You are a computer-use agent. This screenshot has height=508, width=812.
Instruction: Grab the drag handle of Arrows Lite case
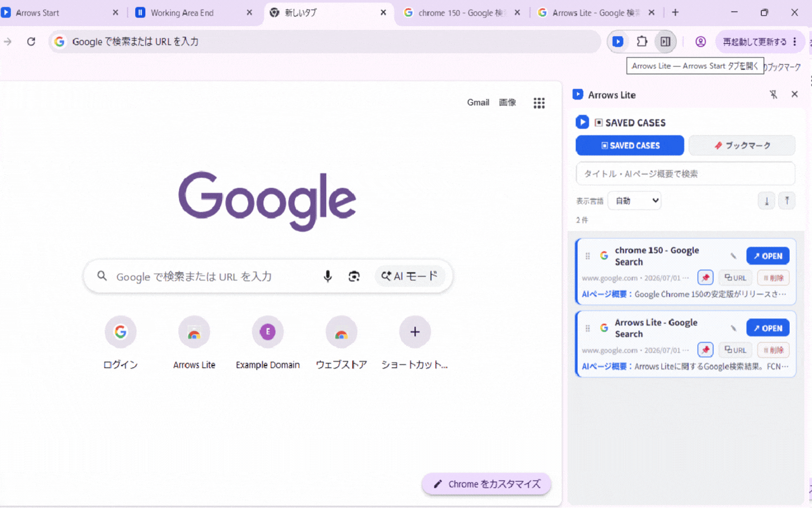[587, 328]
